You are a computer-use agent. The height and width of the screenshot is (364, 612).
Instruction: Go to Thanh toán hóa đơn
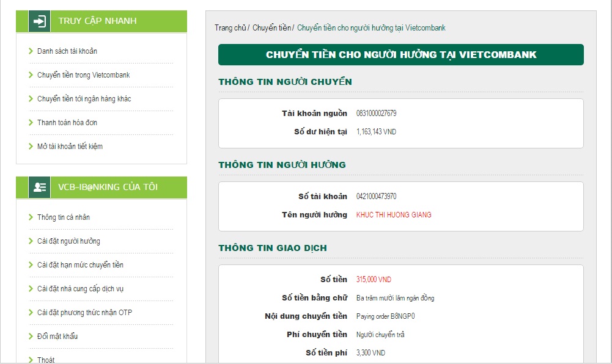67,122
